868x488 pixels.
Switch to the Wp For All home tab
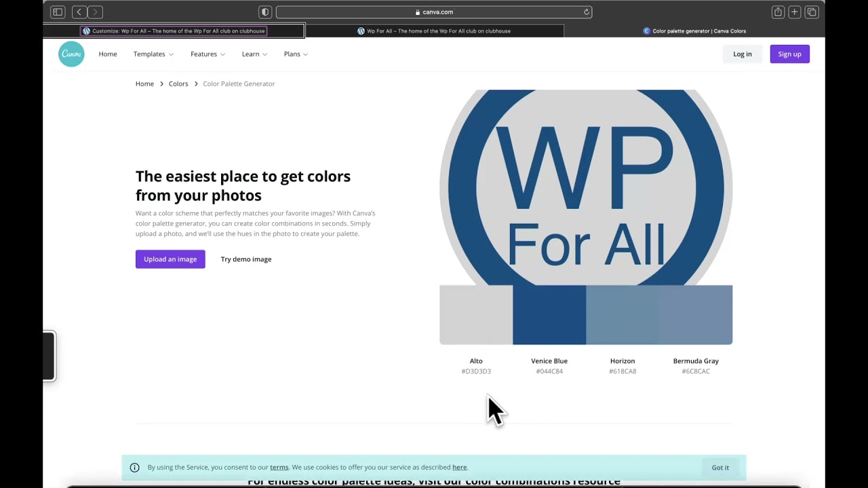tap(434, 30)
